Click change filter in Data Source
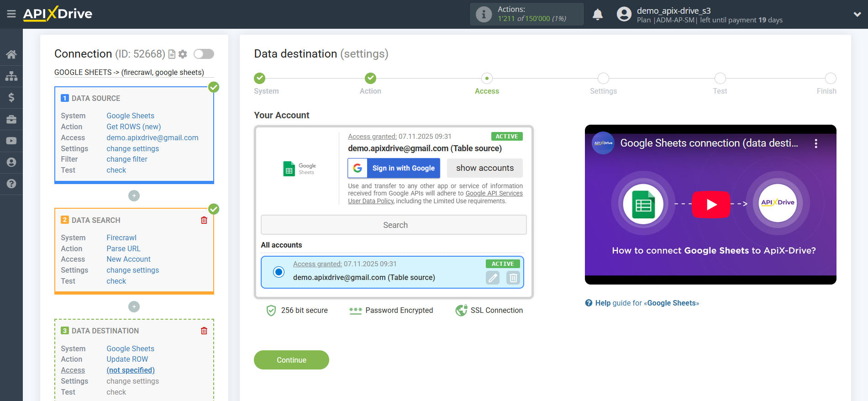 pos(127,159)
